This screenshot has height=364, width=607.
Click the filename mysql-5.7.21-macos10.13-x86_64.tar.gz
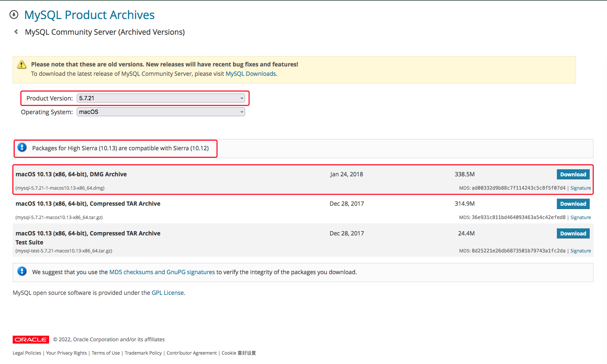(59, 217)
